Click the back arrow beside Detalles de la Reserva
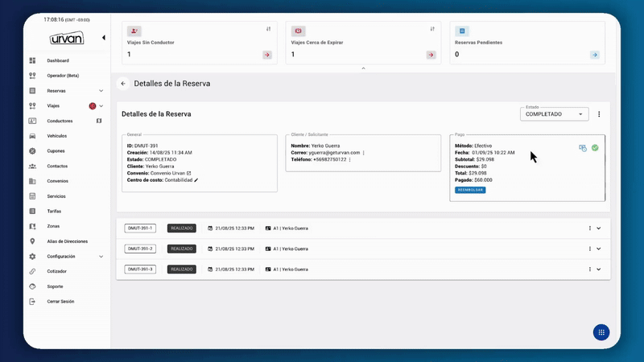This screenshot has height=362, width=644. (x=123, y=83)
